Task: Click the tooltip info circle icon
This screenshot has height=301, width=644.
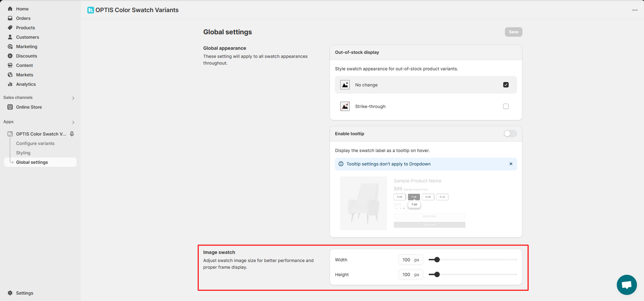Action: [341, 164]
